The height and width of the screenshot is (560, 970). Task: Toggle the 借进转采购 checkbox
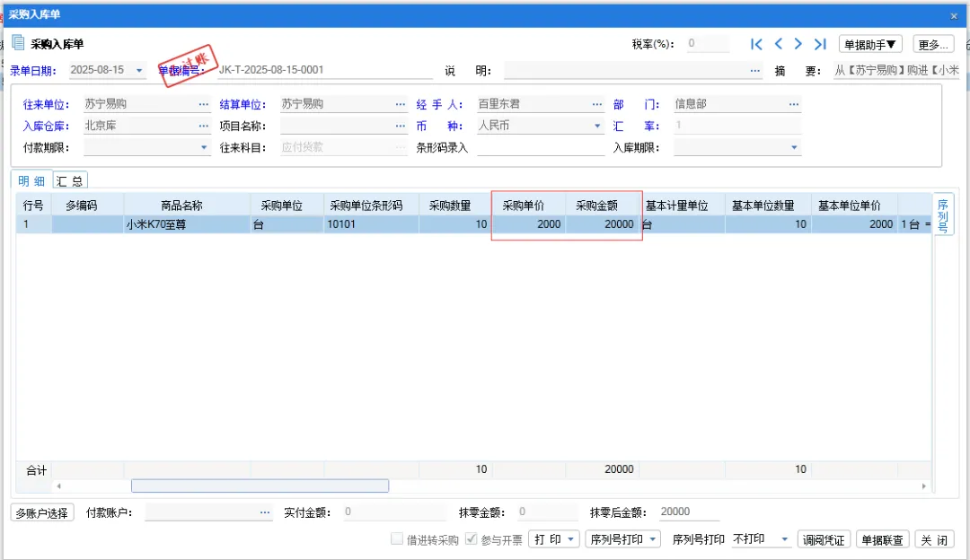point(397,539)
